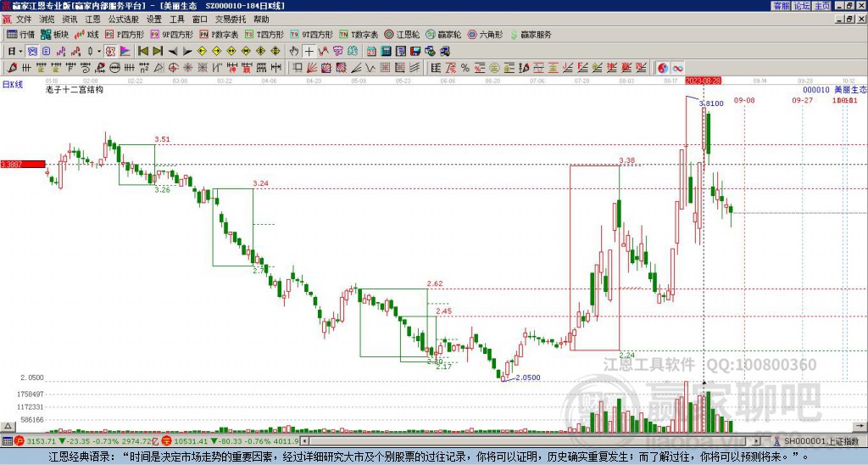This screenshot has height=465, width=868.
Task: Jump to the first bar
Action: (143, 52)
